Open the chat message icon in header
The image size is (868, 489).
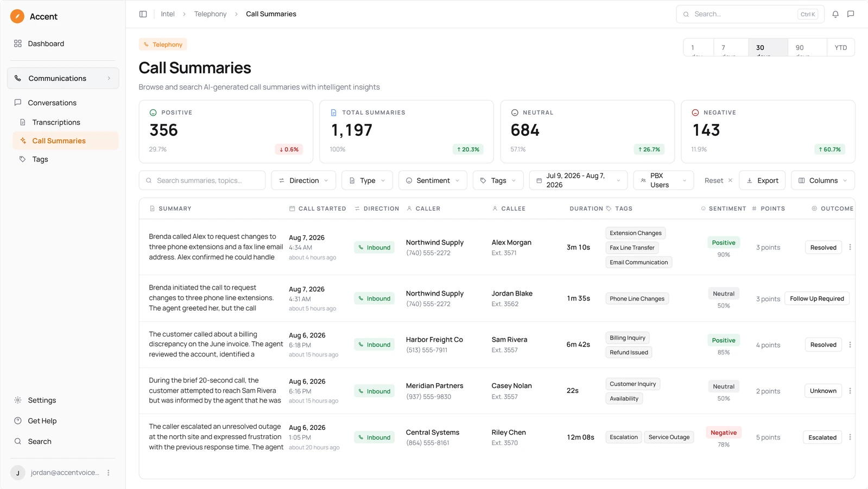(x=851, y=14)
